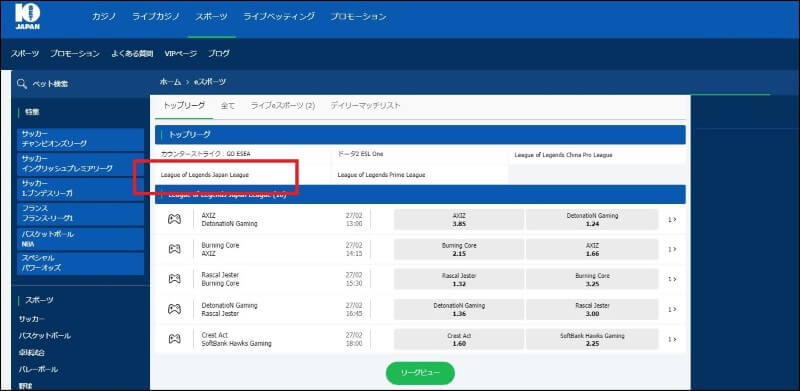Click the 27/02 18:00 match time
The width and height of the screenshot is (800, 391).
pyautogui.click(x=354, y=339)
